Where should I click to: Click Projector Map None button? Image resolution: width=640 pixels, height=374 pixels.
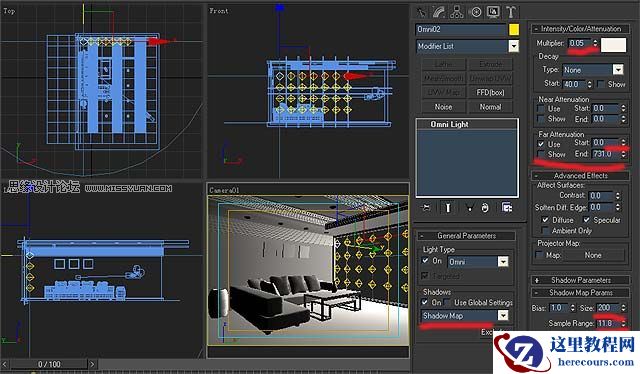point(593,255)
